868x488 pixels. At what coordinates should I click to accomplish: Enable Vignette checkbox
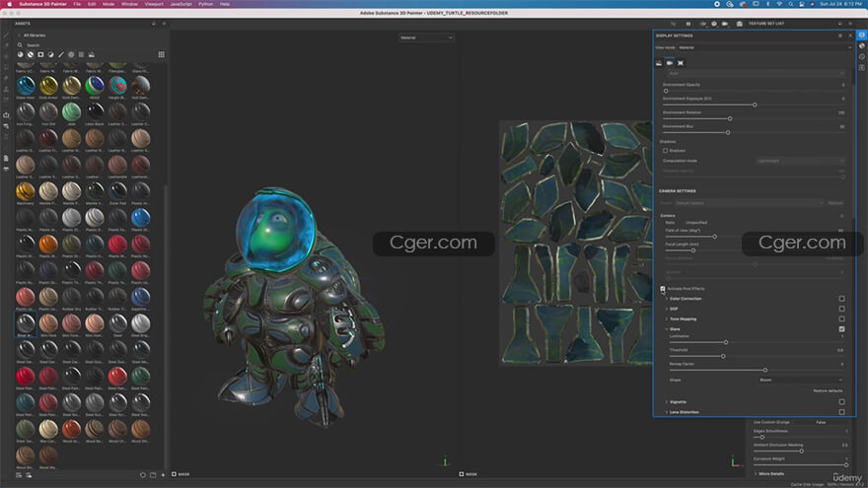pyautogui.click(x=841, y=401)
